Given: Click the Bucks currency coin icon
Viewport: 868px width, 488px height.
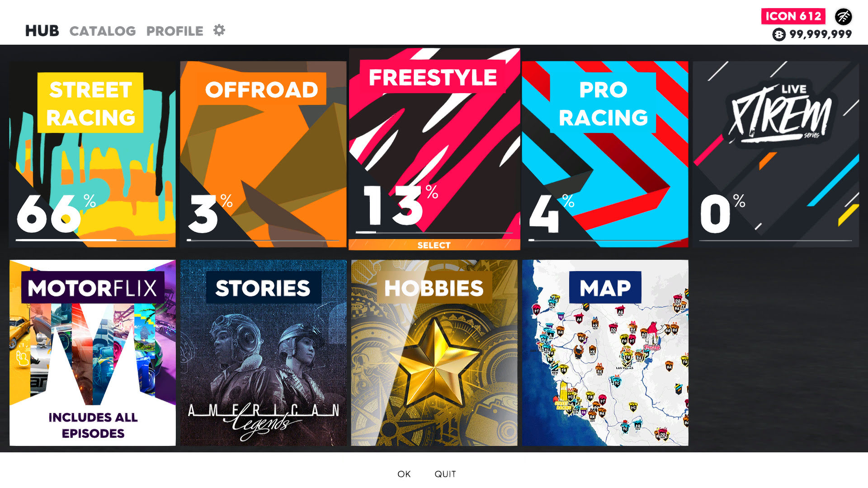Looking at the screenshot, I should (x=779, y=34).
